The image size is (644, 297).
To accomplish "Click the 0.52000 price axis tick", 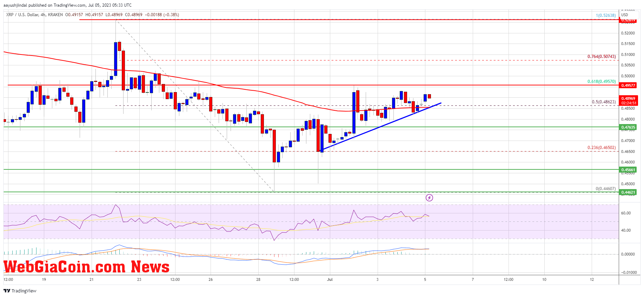I will [x=628, y=33].
